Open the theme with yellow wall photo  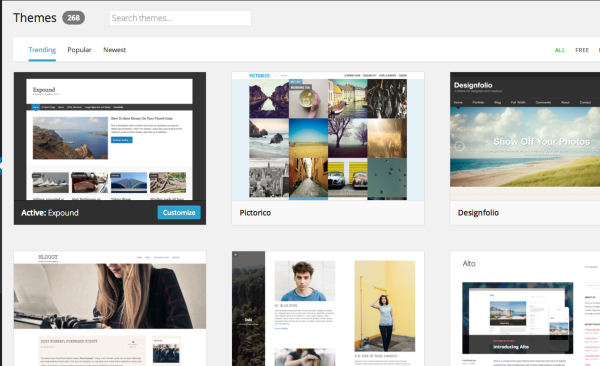coord(328,309)
